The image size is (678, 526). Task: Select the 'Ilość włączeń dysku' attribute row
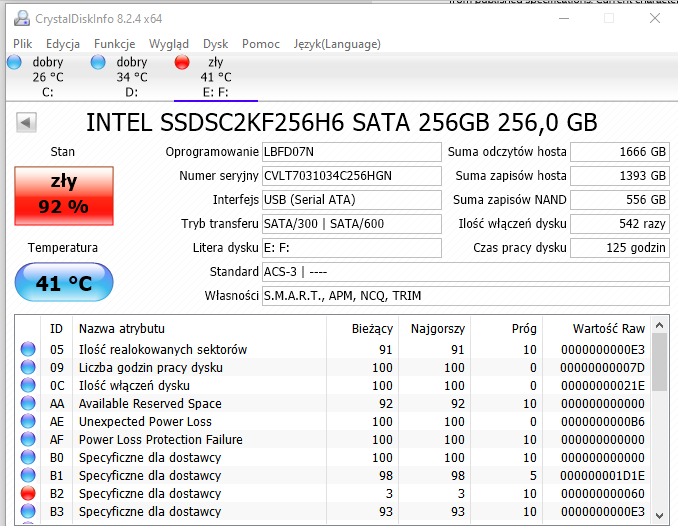click(x=333, y=385)
